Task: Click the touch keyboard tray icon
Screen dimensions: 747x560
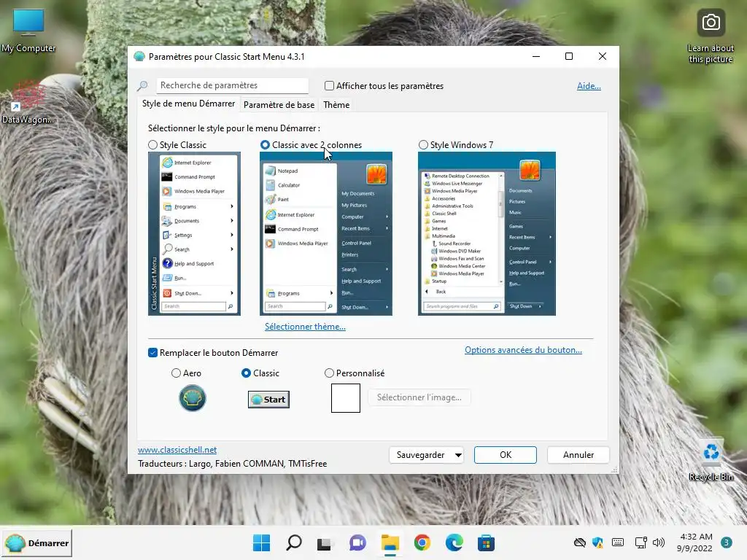Action: (618, 542)
